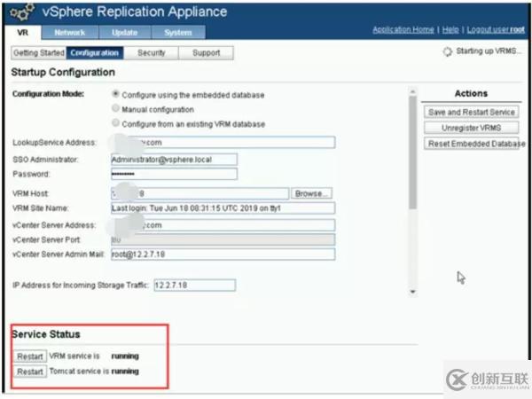Open the Help link
532x399 pixels.
[450, 30]
